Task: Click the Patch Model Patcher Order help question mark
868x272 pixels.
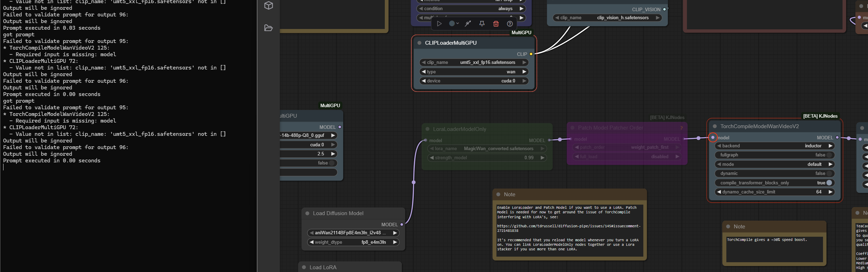Action: click(x=681, y=128)
